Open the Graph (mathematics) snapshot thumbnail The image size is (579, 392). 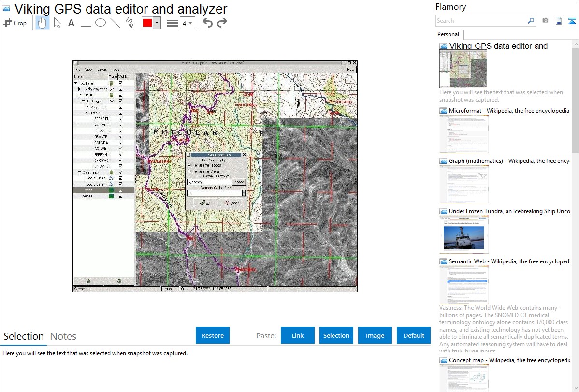pos(464,184)
